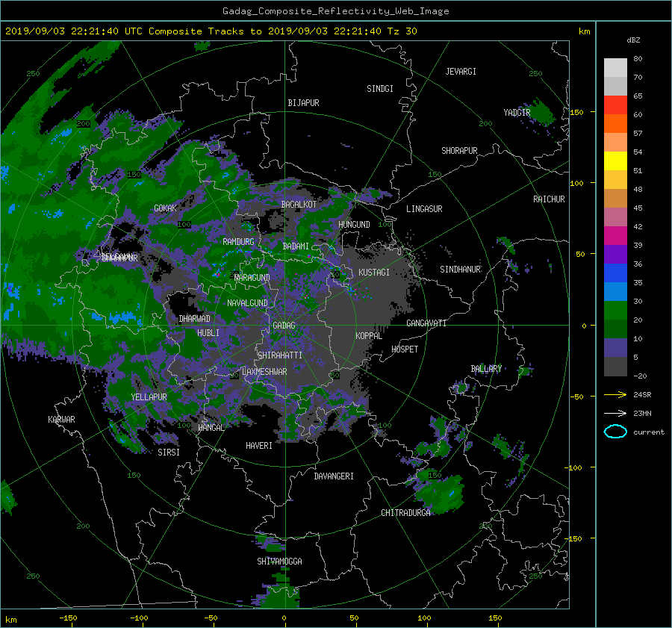The height and width of the screenshot is (628, 672).
Task: Click the RAMDURG city label
Action: [x=238, y=242]
